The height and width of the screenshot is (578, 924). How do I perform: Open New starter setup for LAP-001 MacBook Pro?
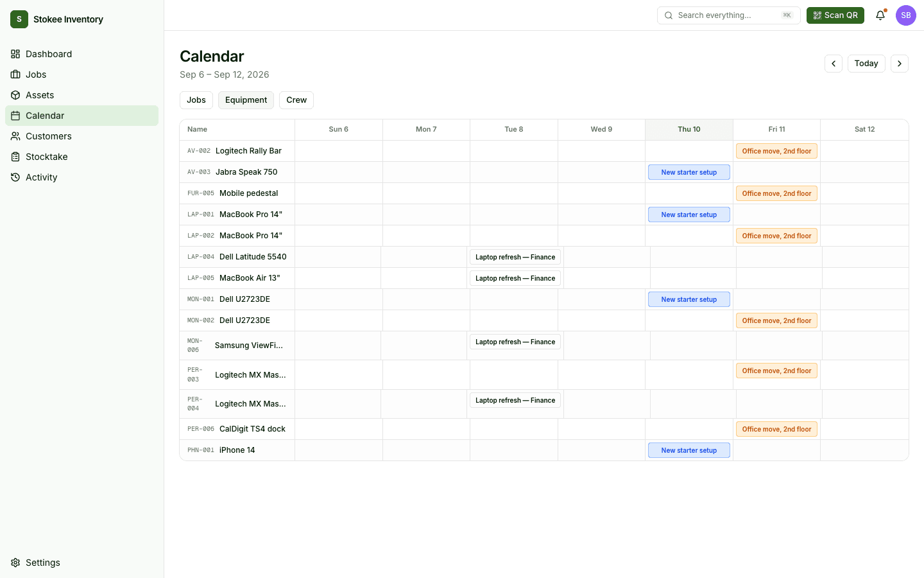coord(689,215)
